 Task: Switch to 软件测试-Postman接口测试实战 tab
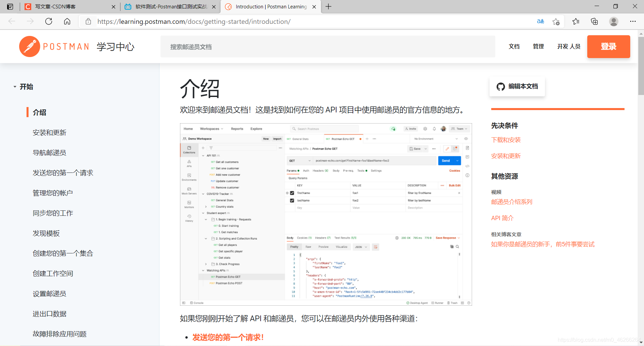click(170, 7)
